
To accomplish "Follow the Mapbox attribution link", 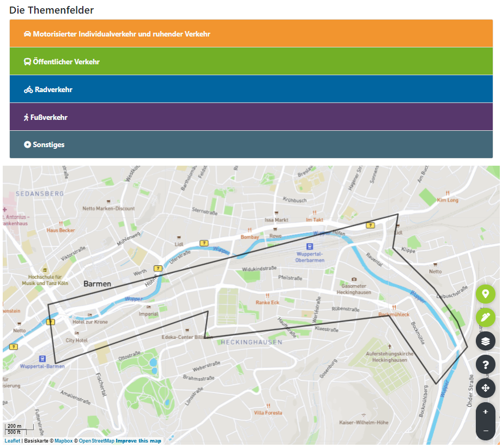I will (x=63, y=441).
